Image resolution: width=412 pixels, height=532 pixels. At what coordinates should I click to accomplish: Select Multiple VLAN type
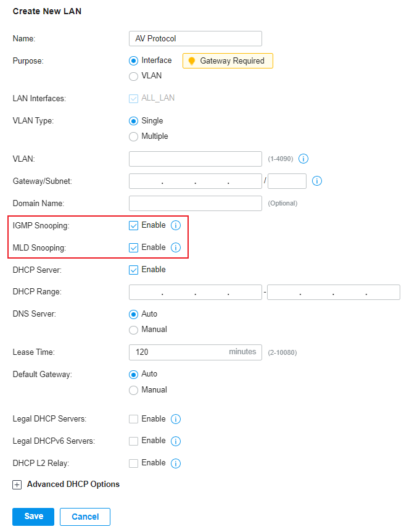(134, 136)
